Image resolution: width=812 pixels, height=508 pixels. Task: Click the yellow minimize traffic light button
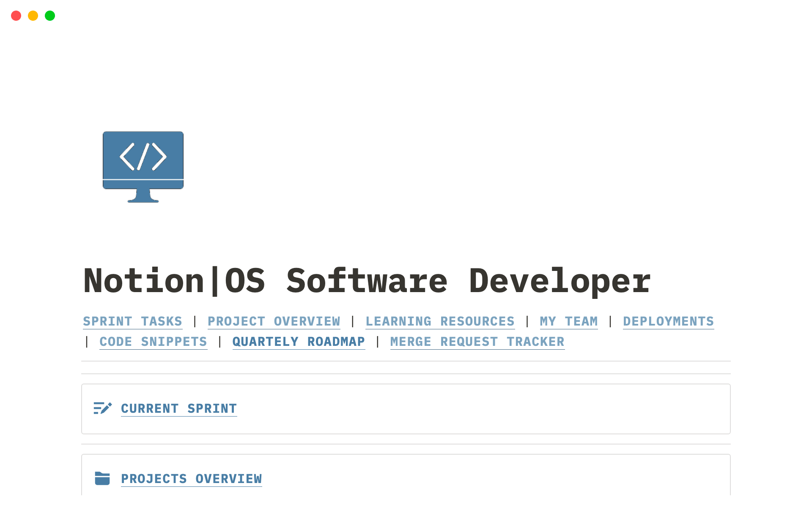33,16
